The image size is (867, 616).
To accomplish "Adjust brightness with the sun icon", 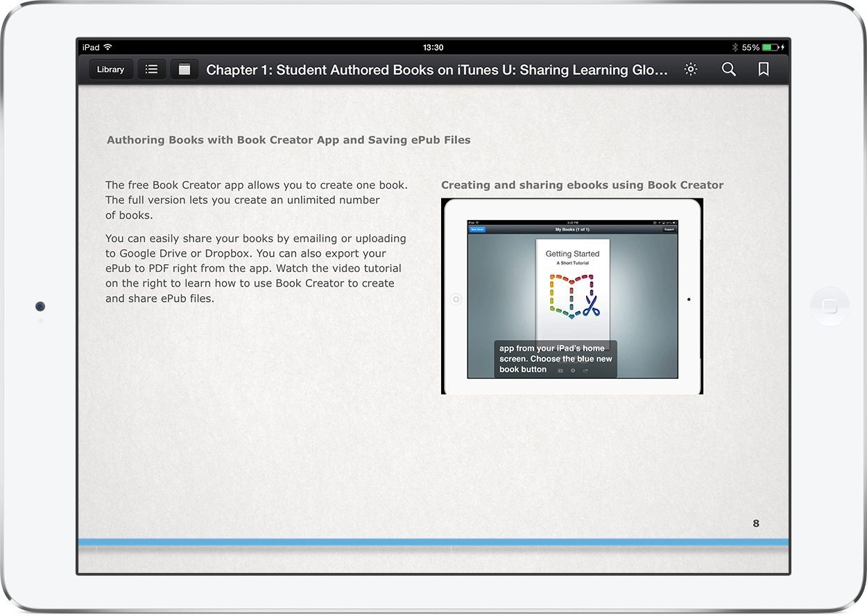I will [690, 69].
